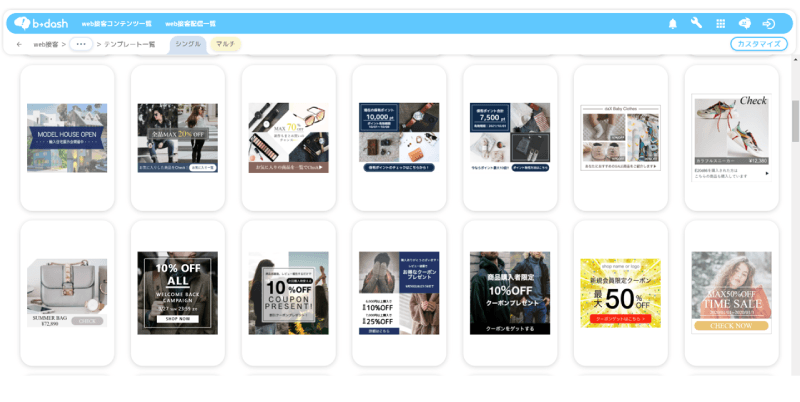The width and height of the screenshot is (800, 402).
Task: Open web接客コンテンツ一覧 menu
Action: (x=117, y=23)
